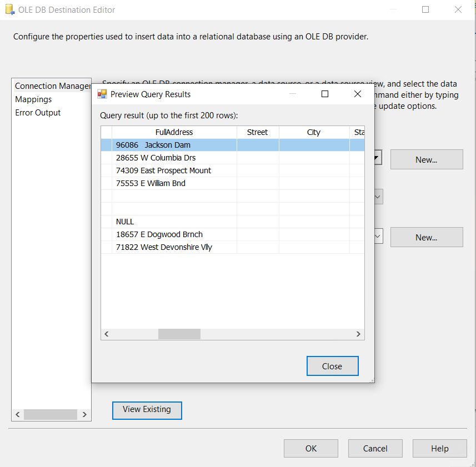Select the City column header
Image resolution: width=476 pixels, height=467 pixels.
click(314, 132)
